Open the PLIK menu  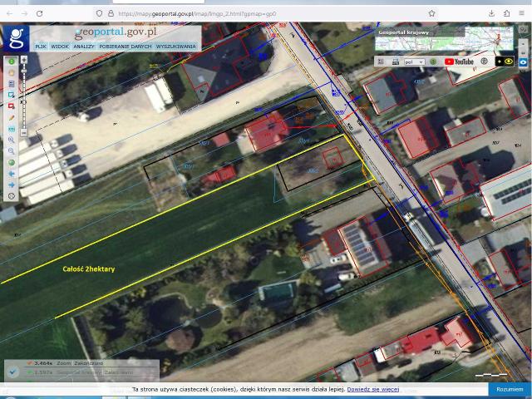pos(41,47)
